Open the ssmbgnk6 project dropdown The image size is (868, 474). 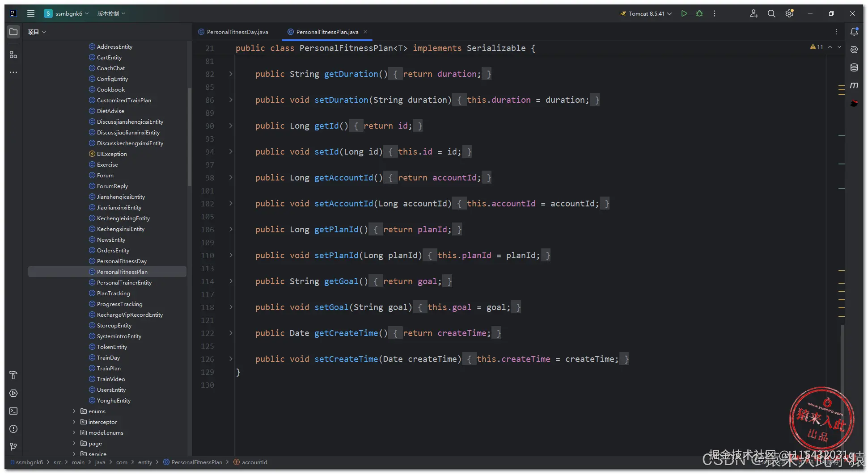(x=67, y=13)
